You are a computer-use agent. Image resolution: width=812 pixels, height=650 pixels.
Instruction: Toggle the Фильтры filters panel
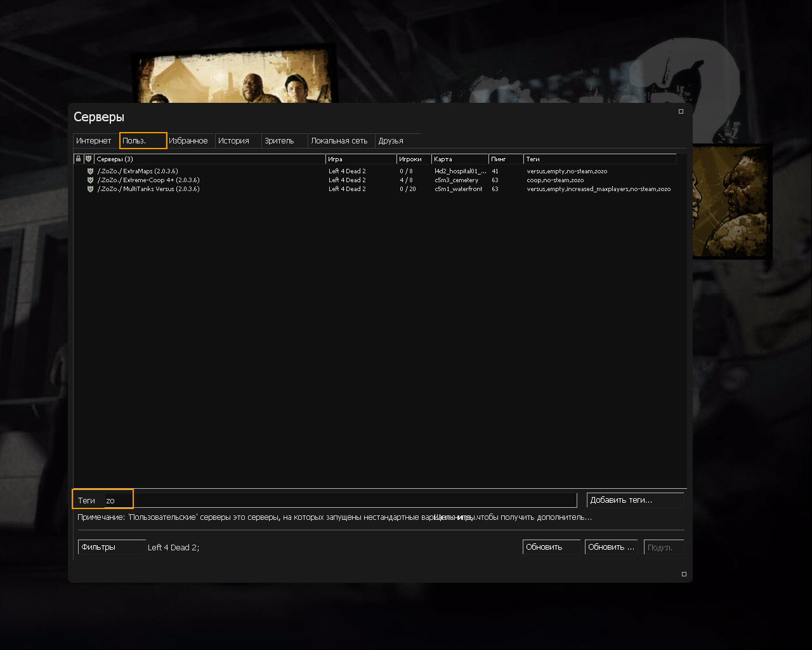[112, 547]
